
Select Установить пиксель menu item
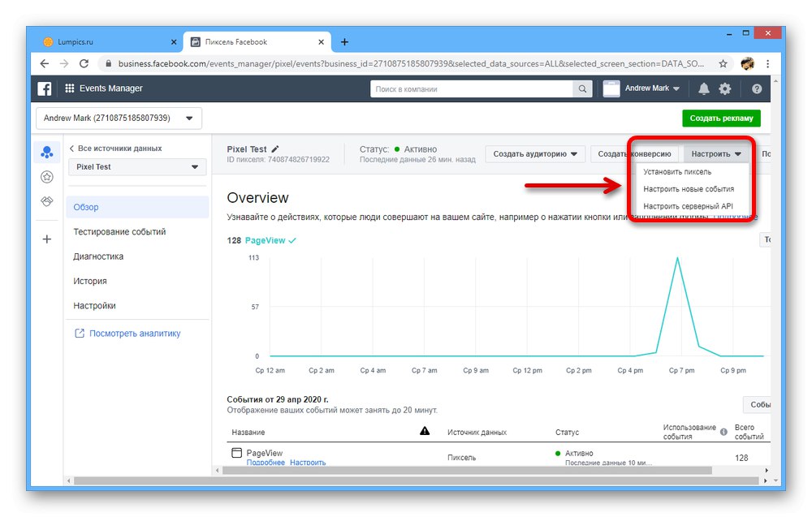point(677,172)
